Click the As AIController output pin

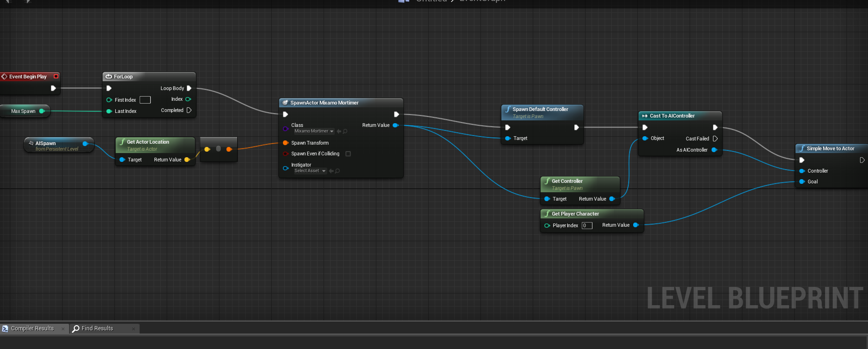714,150
